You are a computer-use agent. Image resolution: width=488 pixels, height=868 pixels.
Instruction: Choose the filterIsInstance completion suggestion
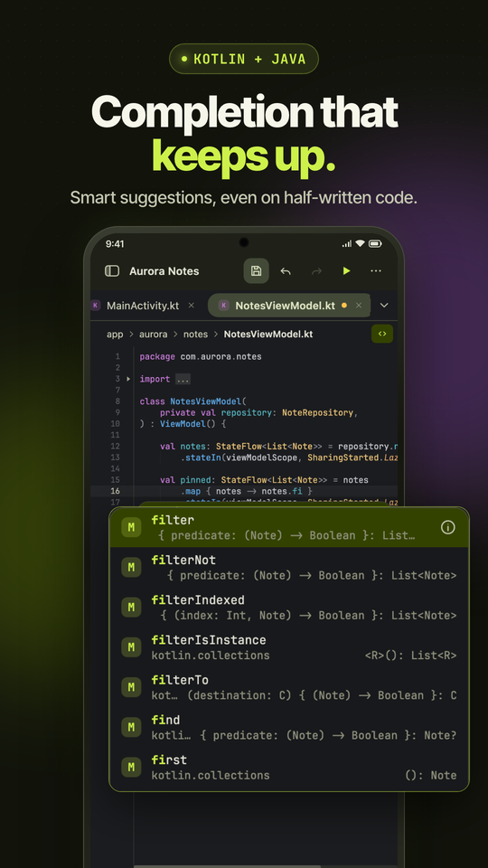tap(289, 647)
